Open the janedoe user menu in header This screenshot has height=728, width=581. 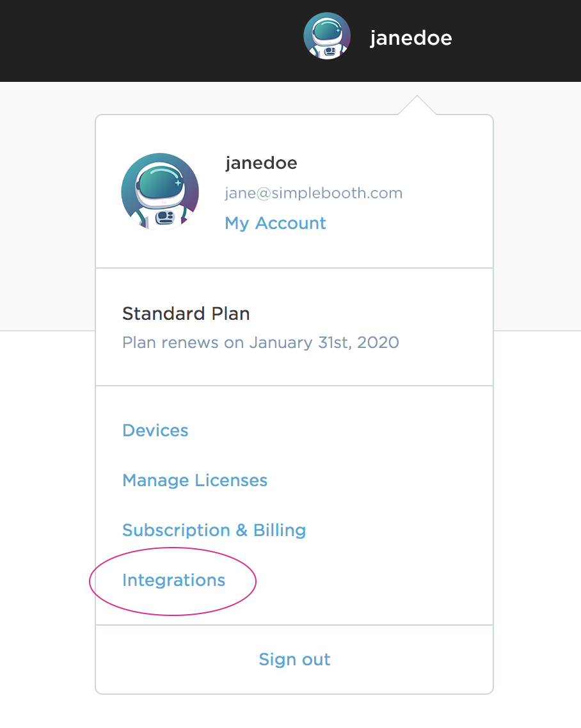(410, 38)
